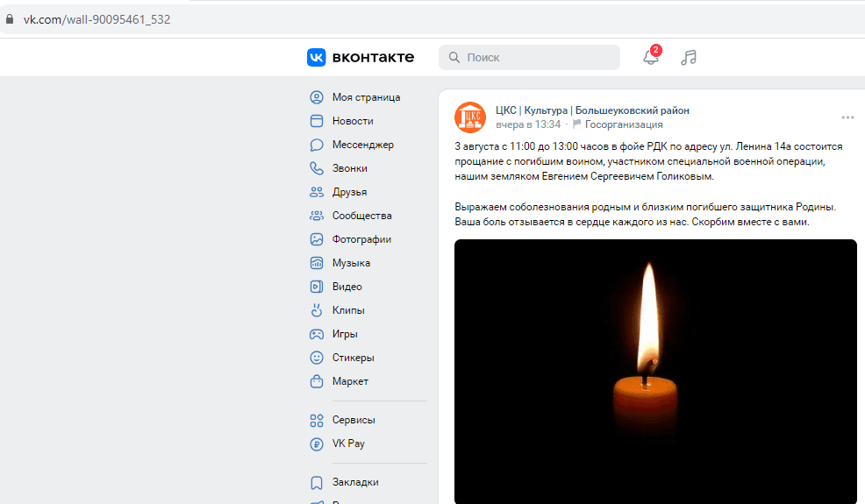Click the Закладки bookmark icon
This screenshot has width=865, height=504.
click(317, 483)
